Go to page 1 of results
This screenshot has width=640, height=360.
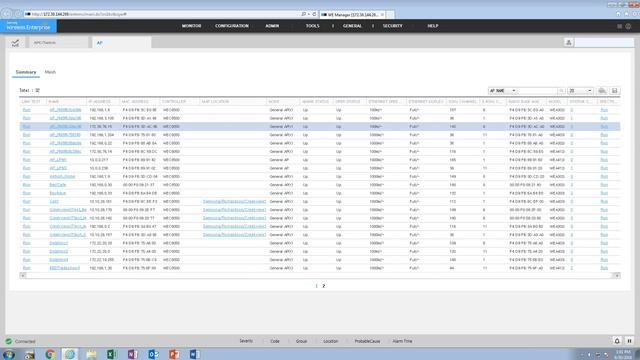coord(316,286)
